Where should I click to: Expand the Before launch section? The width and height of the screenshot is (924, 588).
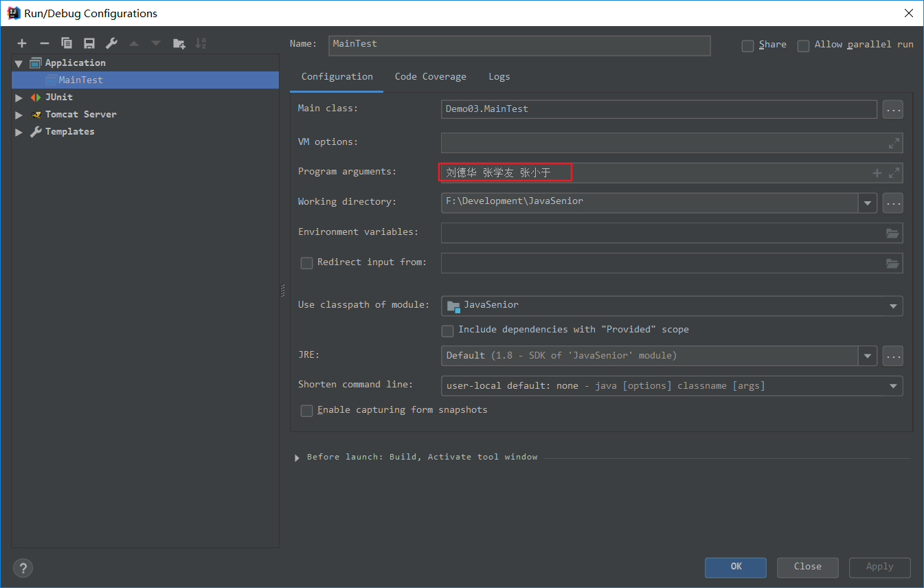pos(297,457)
